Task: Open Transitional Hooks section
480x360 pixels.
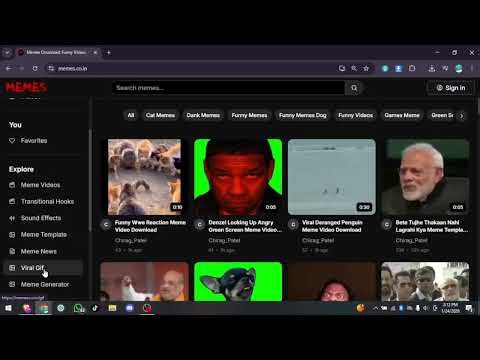Action: (x=43, y=202)
